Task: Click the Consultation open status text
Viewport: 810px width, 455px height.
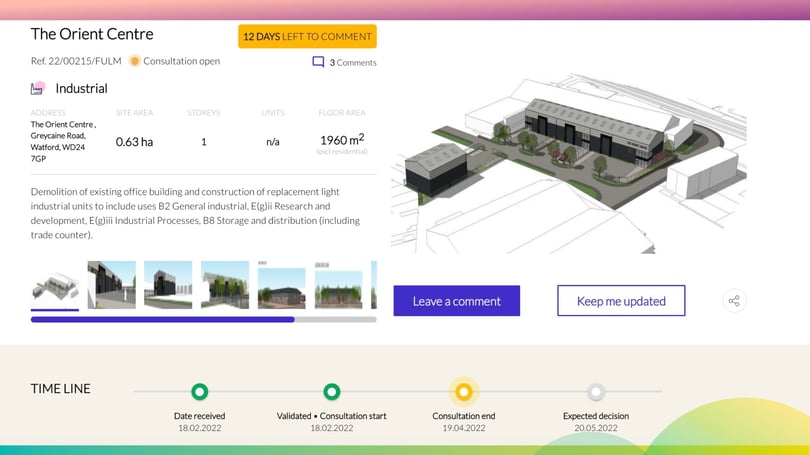Action: click(181, 61)
